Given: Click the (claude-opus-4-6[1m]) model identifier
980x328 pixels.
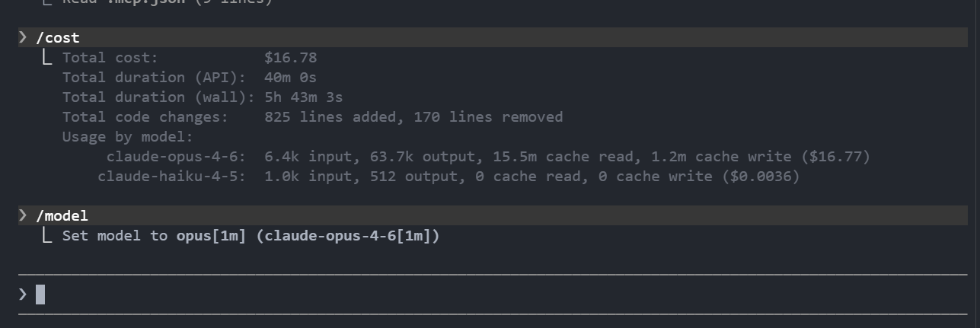Looking at the screenshot, I should (x=348, y=236).
